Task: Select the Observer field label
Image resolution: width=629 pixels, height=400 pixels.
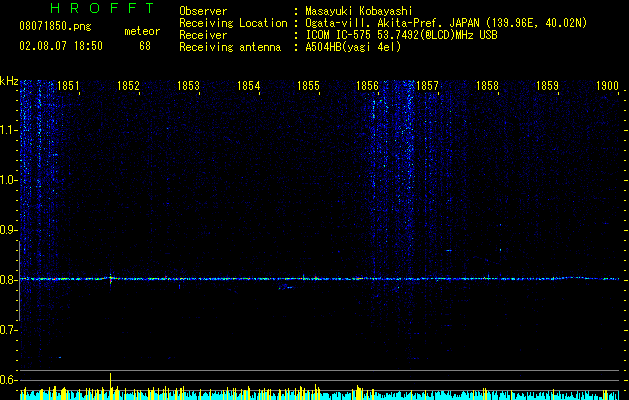Action: (x=203, y=11)
